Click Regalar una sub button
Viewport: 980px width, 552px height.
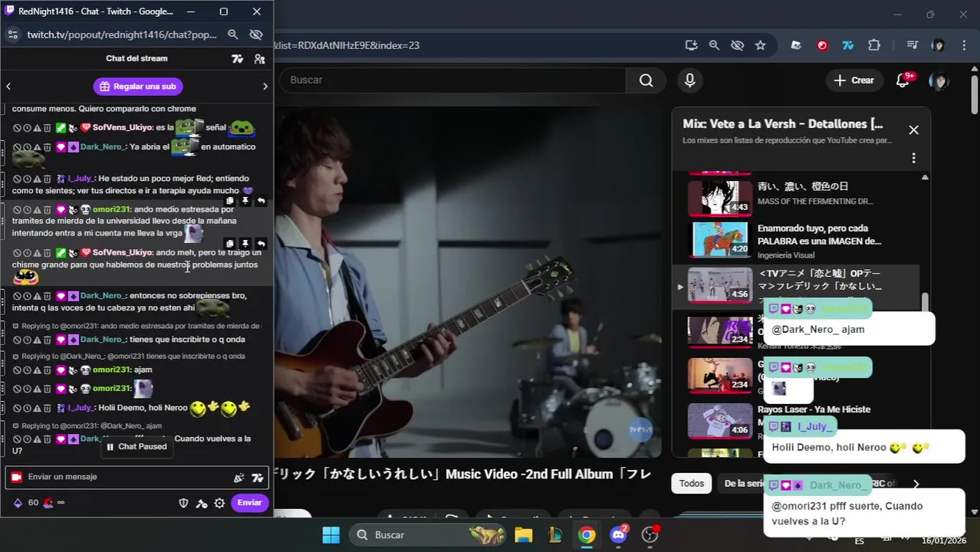[x=139, y=87]
